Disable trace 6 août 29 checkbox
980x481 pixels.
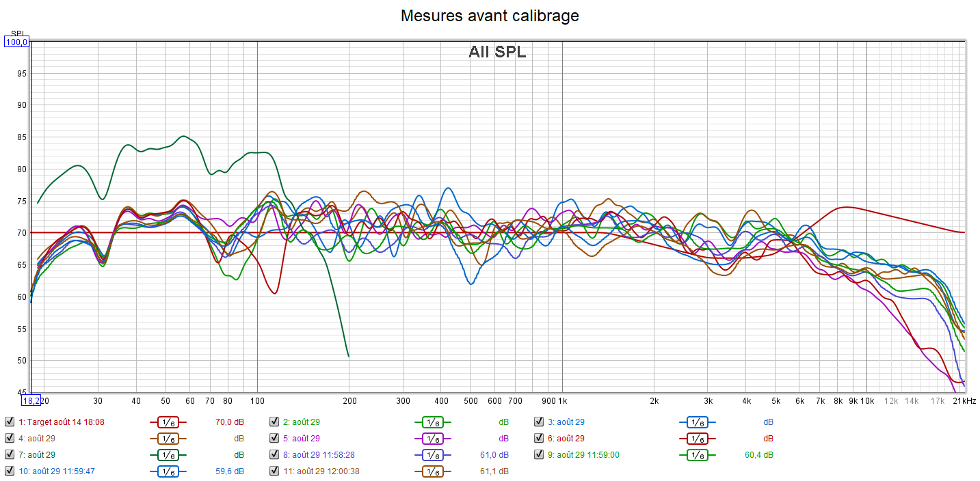(539, 439)
